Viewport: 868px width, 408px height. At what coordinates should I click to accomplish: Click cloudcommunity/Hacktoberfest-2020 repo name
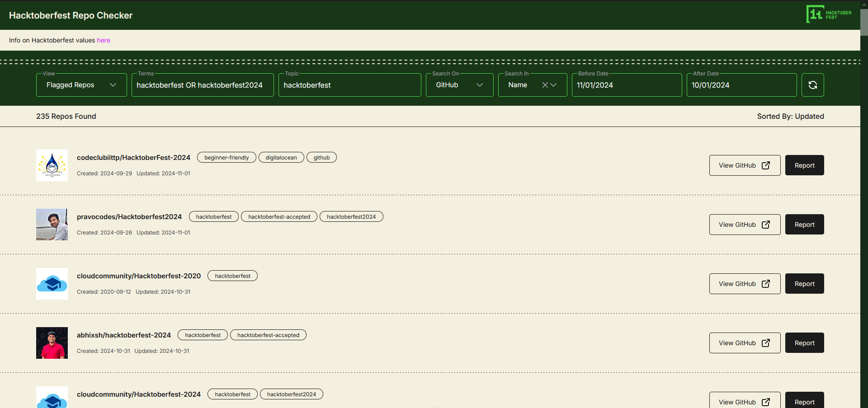click(139, 276)
